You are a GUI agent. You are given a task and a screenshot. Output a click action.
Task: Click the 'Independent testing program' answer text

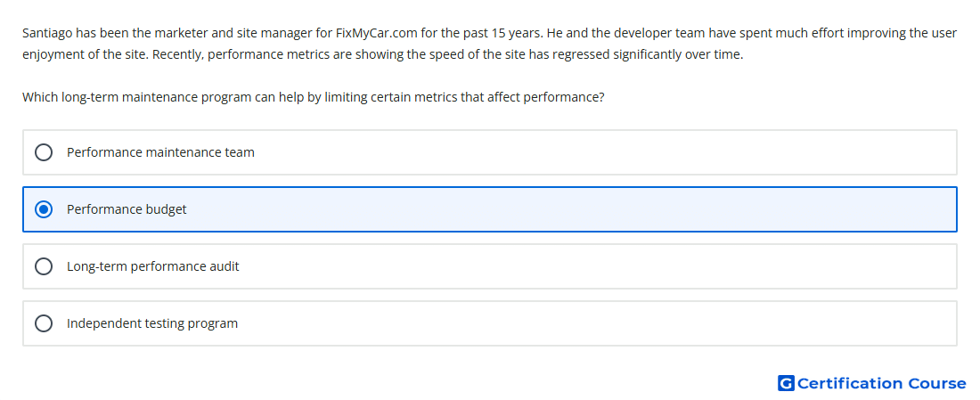152,323
